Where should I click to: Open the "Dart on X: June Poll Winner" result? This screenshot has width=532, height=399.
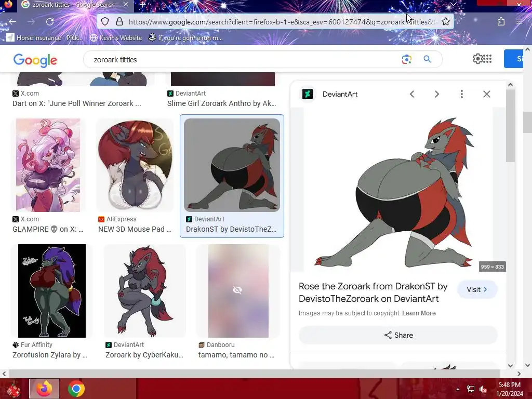(77, 103)
